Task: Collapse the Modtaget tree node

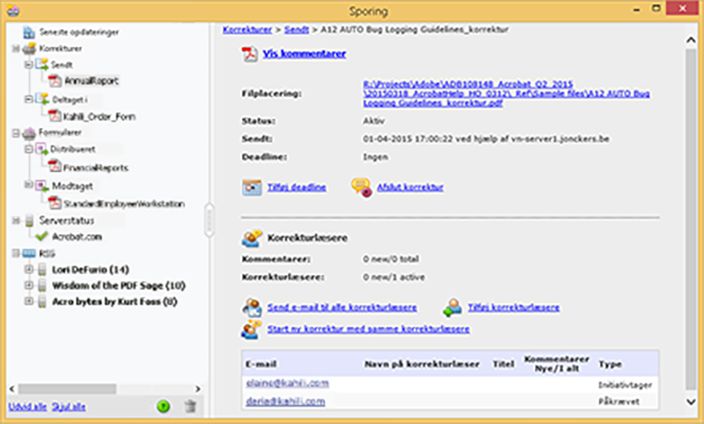Action: pyautogui.click(x=28, y=185)
